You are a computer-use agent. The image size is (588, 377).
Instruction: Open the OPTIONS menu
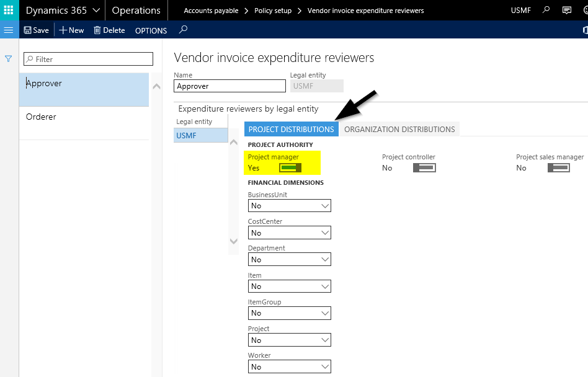pyautogui.click(x=151, y=30)
